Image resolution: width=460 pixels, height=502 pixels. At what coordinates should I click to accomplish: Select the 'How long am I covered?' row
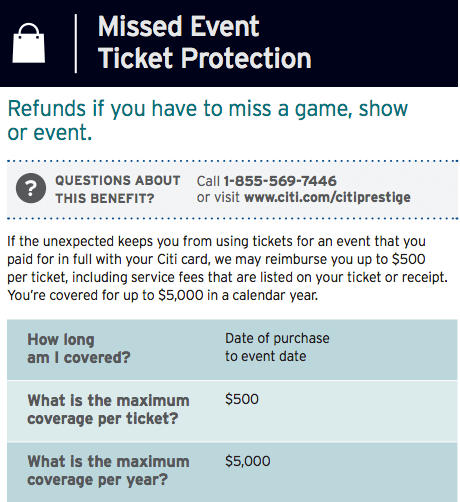coord(232,349)
